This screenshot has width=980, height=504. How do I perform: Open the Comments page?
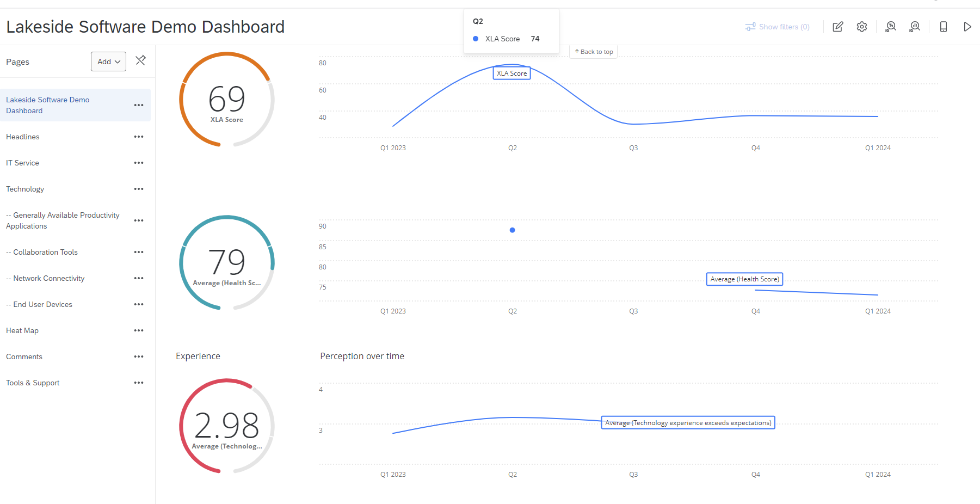tap(24, 357)
